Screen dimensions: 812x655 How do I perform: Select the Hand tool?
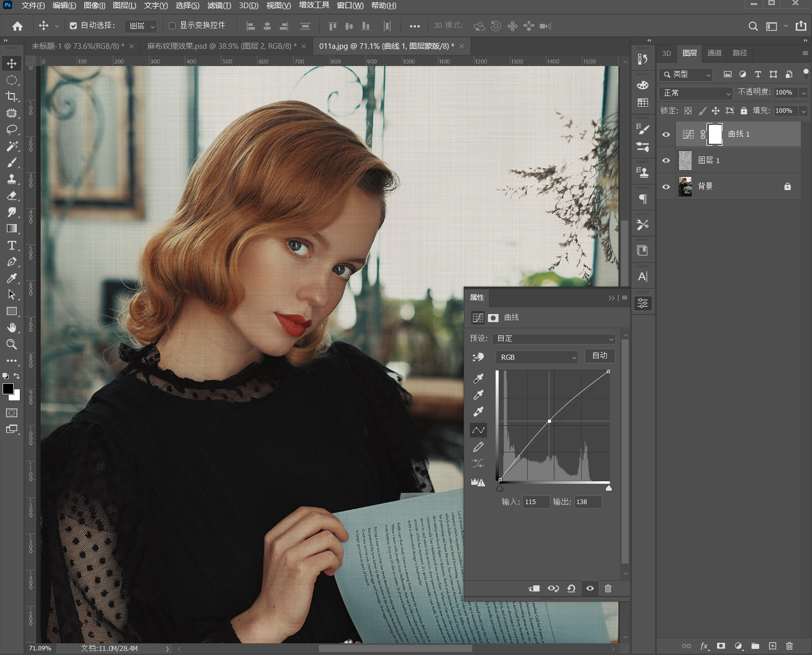(12, 328)
